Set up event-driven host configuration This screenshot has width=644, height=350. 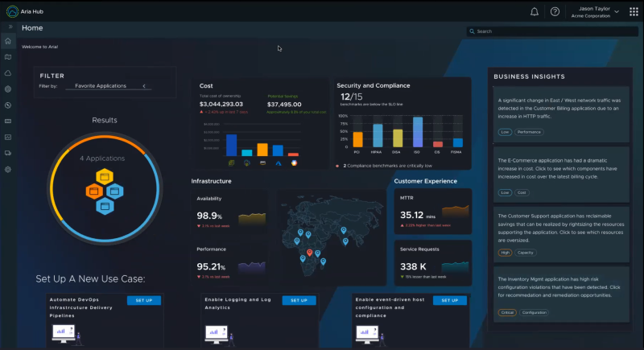(450, 300)
